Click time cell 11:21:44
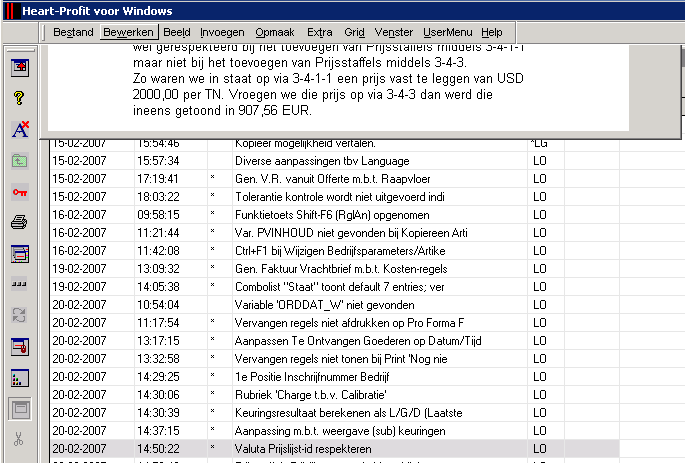The width and height of the screenshot is (685, 463). (170, 233)
